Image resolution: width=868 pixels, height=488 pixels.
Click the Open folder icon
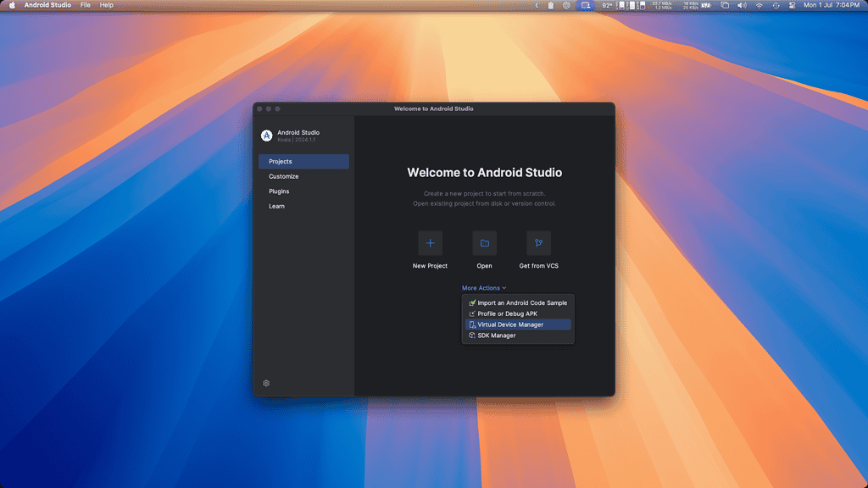pyautogui.click(x=484, y=243)
